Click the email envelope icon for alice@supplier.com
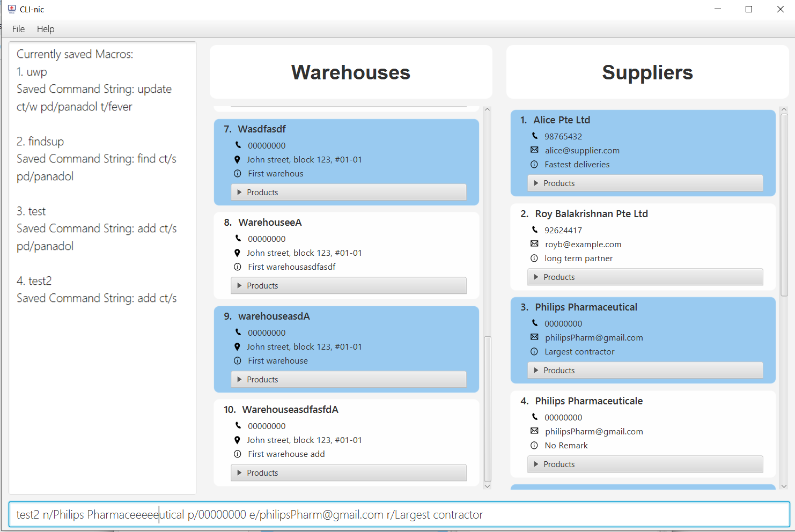 coord(534,150)
